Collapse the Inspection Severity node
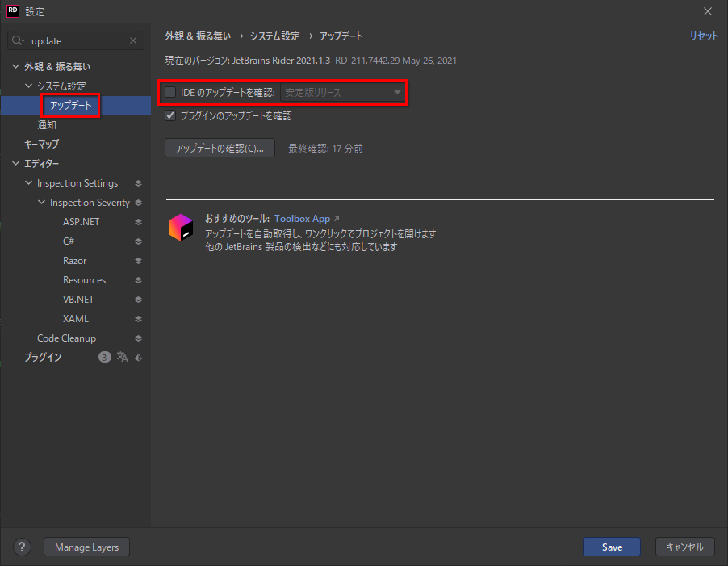This screenshot has width=728, height=566. [41, 203]
